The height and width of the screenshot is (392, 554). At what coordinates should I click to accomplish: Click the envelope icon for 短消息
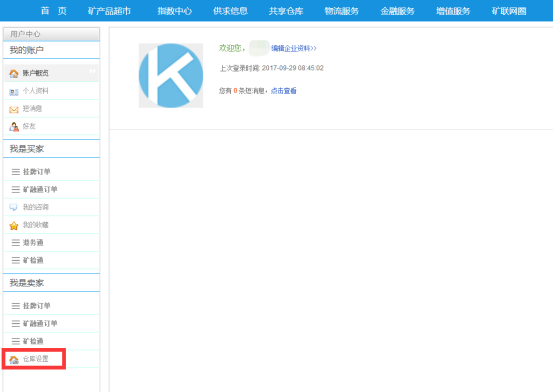pos(14,110)
